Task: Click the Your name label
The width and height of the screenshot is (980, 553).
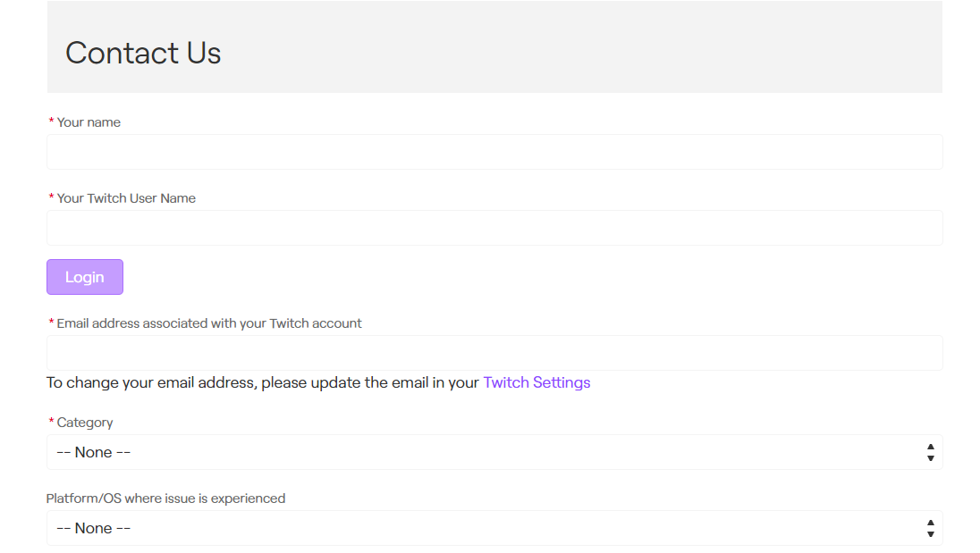Action: (89, 122)
